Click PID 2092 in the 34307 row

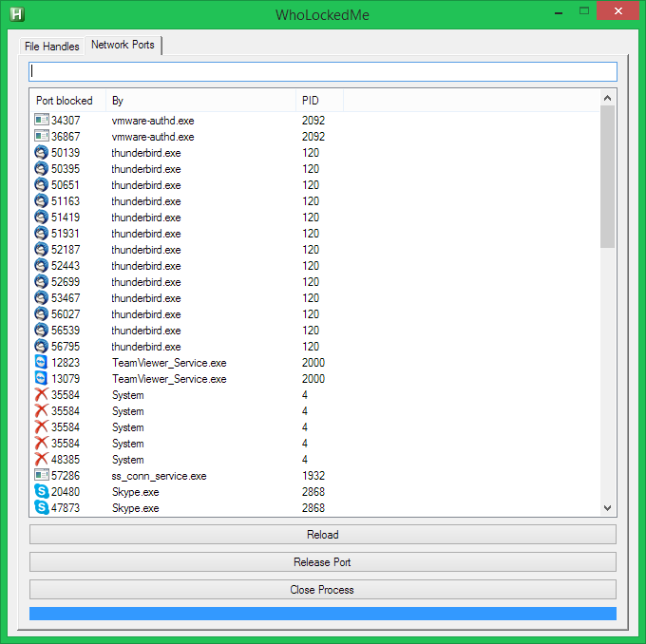[x=313, y=121]
